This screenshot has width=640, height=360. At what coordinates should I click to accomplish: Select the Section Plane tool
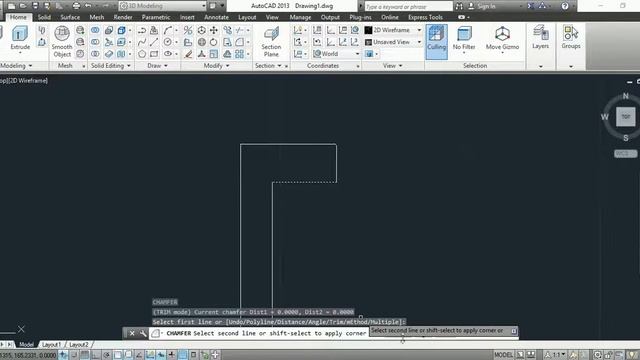(271, 42)
